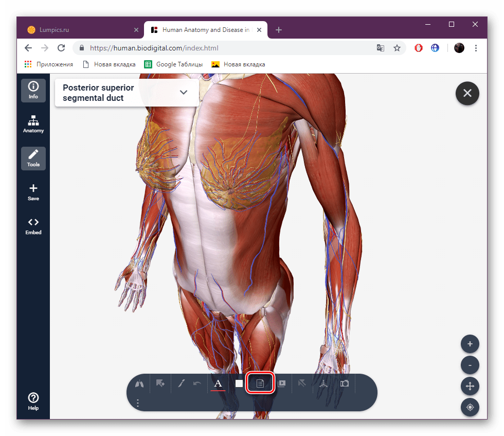Expand toolbar three-dot more options

tap(138, 403)
